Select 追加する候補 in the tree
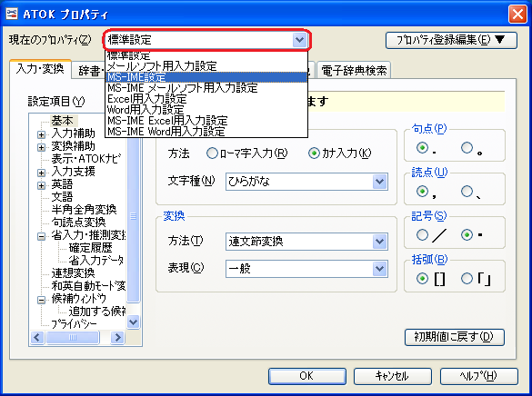The width and height of the screenshot is (532, 396). pyautogui.click(x=97, y=311)
